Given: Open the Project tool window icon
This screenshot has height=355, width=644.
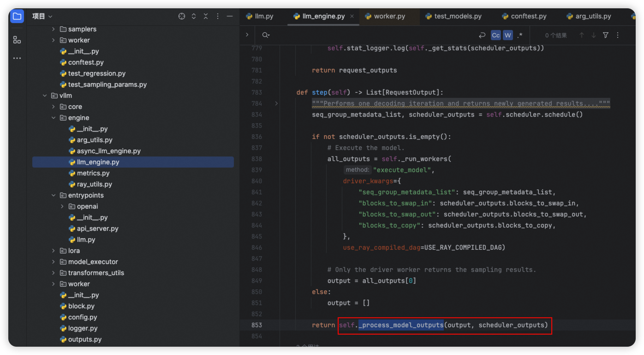Looking at the screenshot, I should [17, 17].
